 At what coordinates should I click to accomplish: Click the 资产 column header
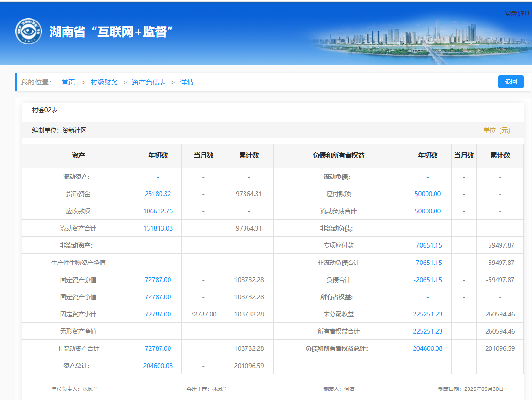click(x=78, y=156)
